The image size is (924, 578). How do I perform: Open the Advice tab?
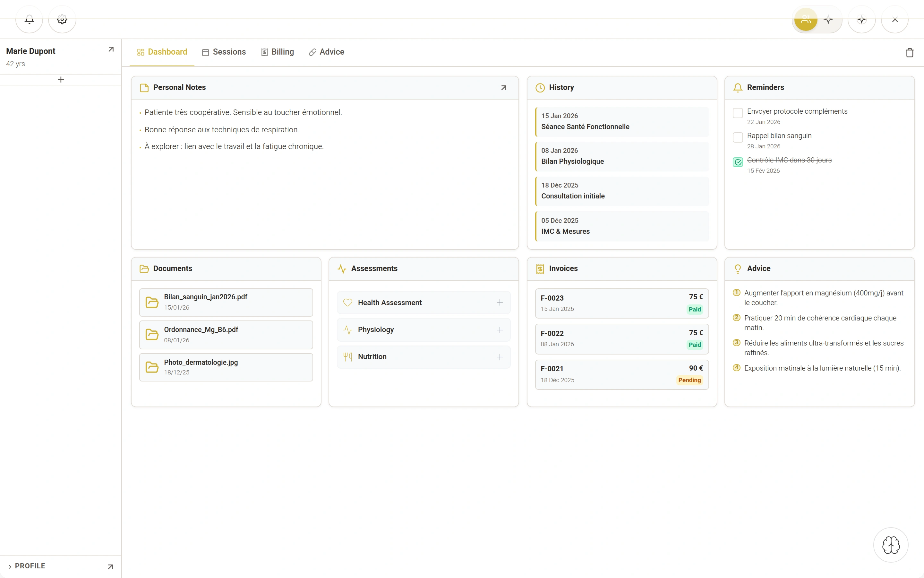[327, 52]
